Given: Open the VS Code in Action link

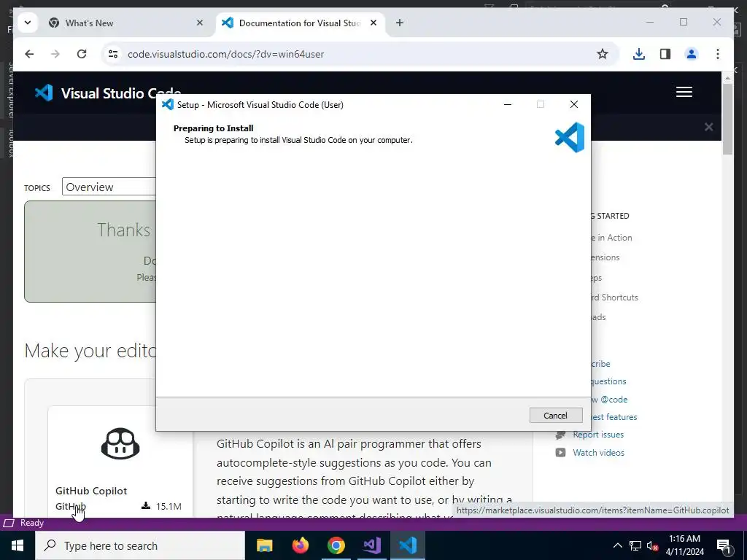Looking at the screenshot, I should [611, 237].
